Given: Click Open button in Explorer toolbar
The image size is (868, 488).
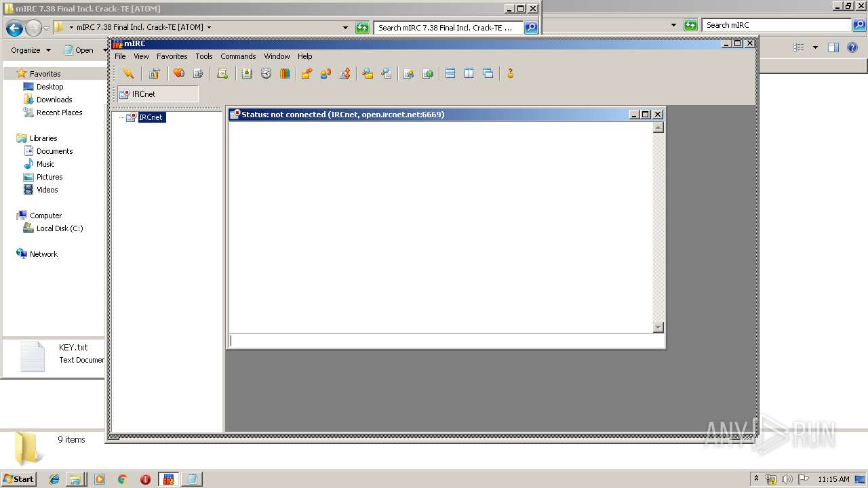Looking at the screenshot, I should pos(79,50).
